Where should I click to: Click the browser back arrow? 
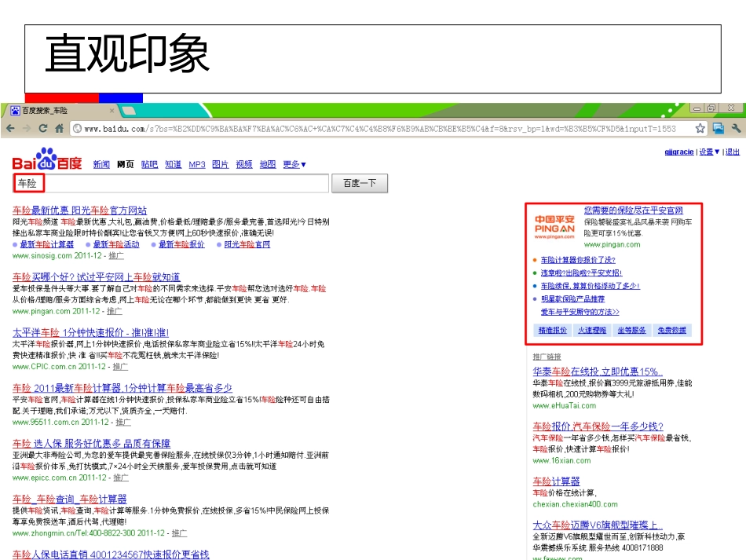[x=10, y=129]
